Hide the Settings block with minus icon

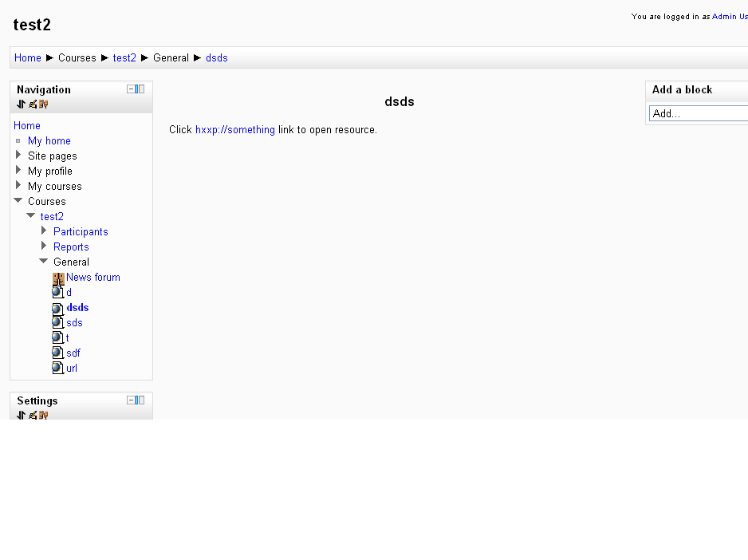pos(131,400)
